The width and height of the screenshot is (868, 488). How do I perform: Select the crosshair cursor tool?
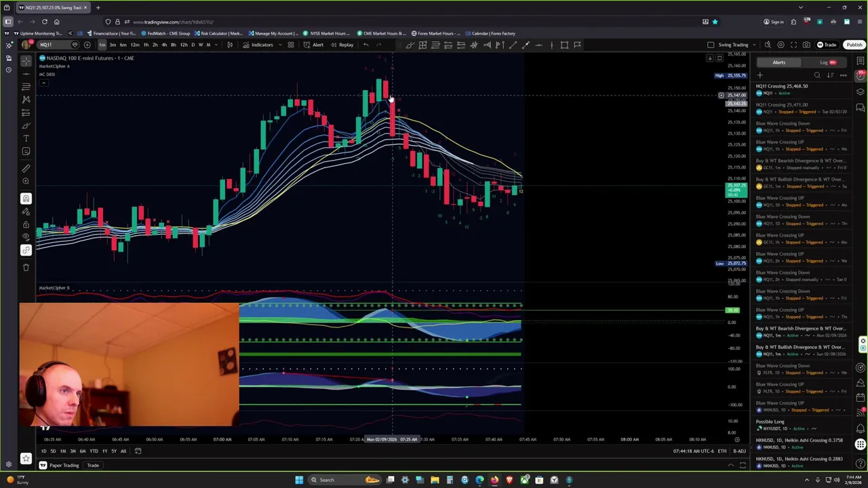coord(26,60)
